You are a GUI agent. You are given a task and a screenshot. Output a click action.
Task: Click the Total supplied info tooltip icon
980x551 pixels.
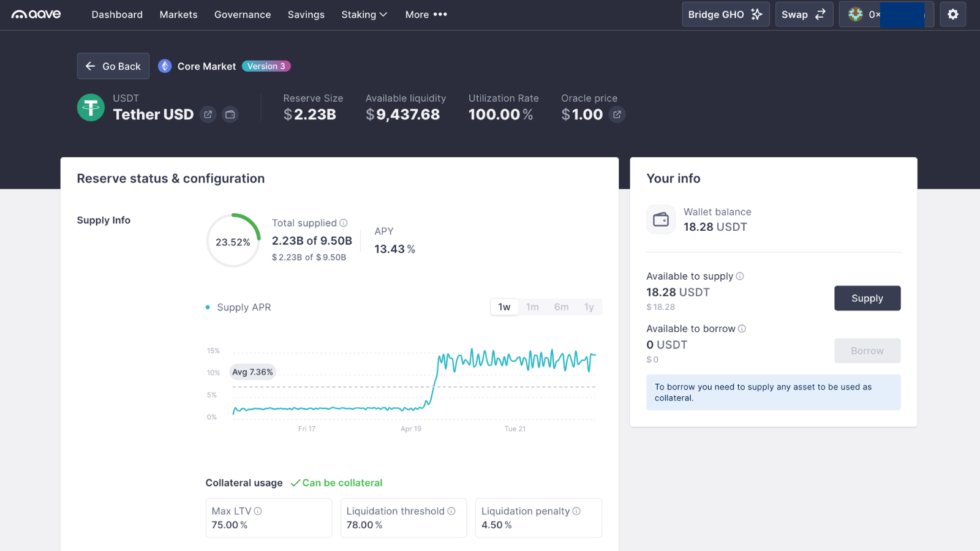[x=344, y=223]
